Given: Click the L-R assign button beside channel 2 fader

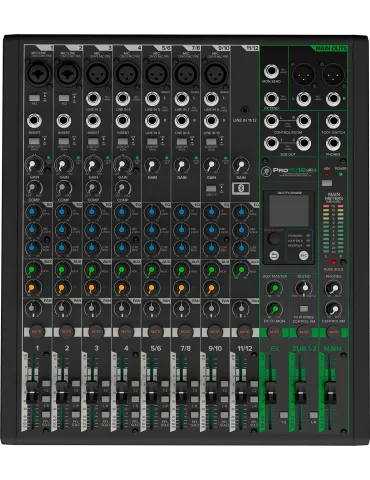Looking at the screenshot, I should point(76,399).
